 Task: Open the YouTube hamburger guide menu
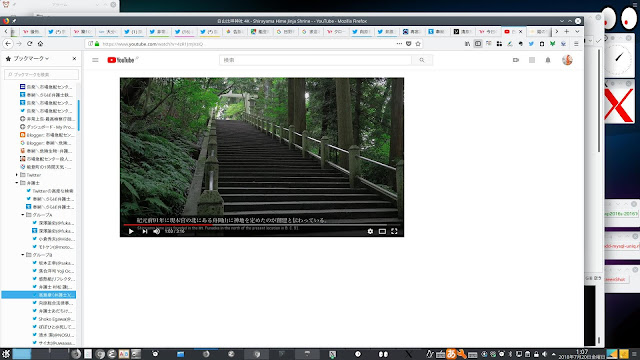pos(95,60)
